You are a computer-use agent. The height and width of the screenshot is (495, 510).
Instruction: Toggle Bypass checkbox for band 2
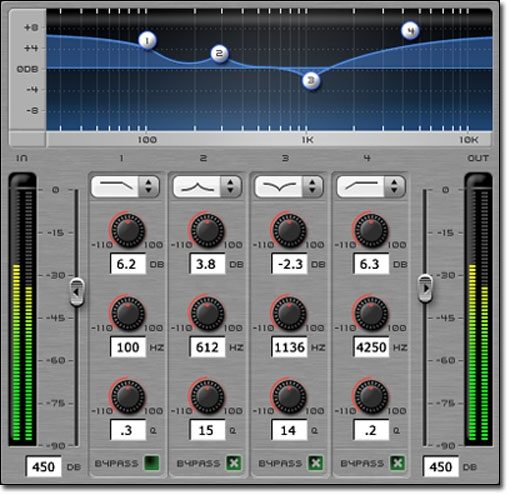[x=234, y=463]
